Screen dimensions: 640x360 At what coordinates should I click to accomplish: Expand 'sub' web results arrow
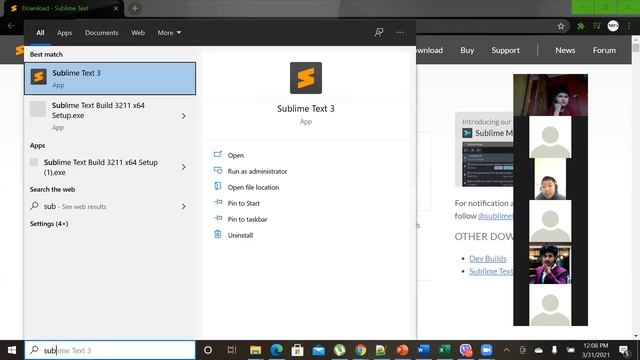(184, 207)
